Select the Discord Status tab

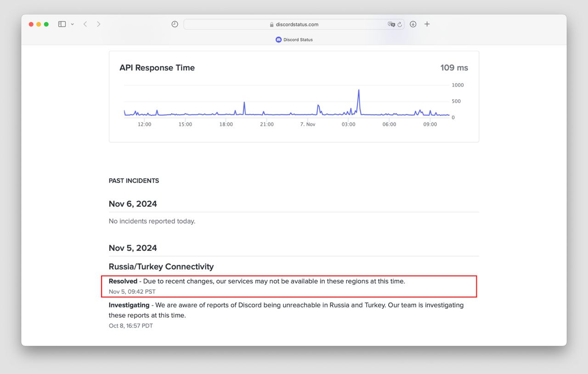294,40
